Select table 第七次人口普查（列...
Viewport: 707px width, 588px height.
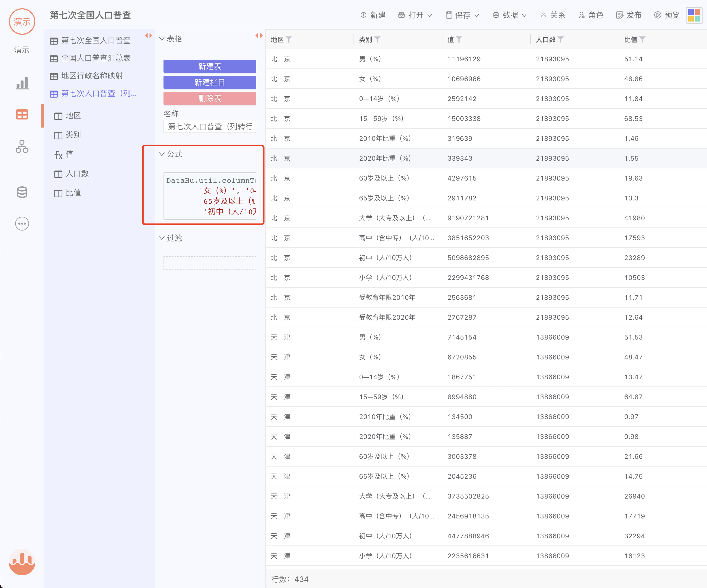coord(93,94)
